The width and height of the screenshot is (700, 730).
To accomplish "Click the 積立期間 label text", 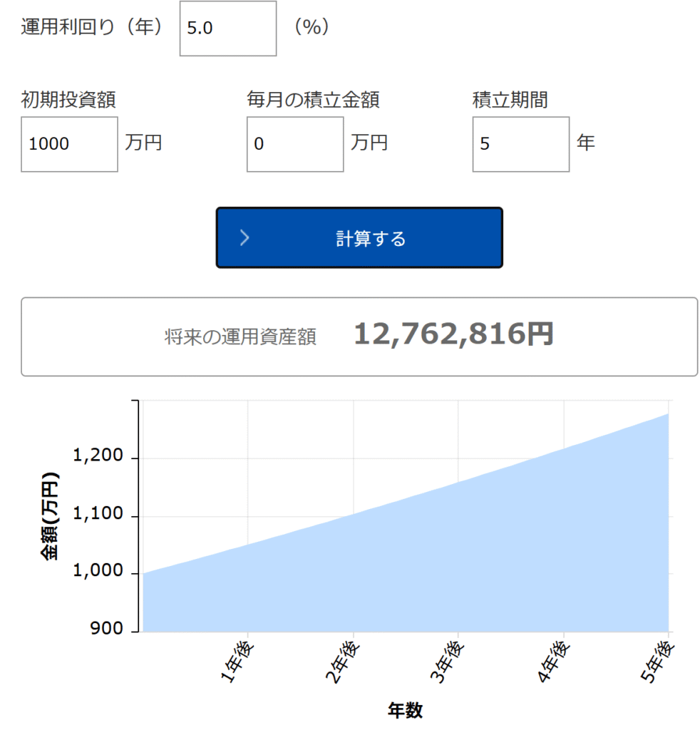I will (510, 100).
